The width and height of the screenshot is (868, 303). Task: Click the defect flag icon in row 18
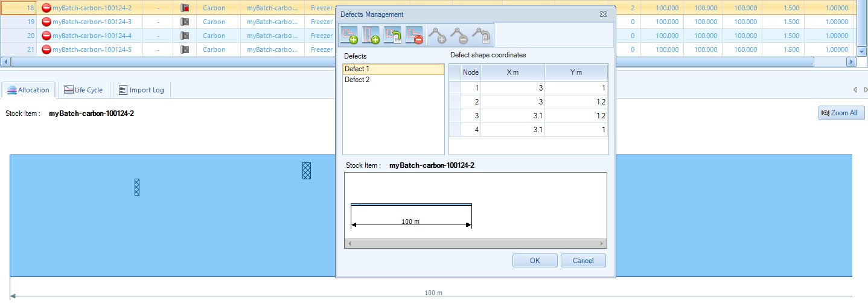tap(185, 8)
